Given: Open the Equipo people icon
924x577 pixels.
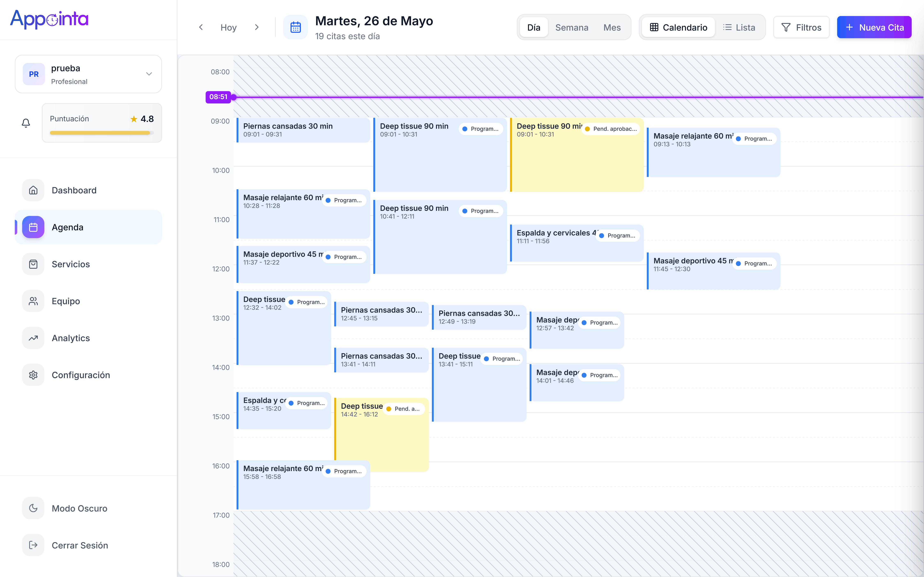Looking at the screenshot, I should (33, 301).
